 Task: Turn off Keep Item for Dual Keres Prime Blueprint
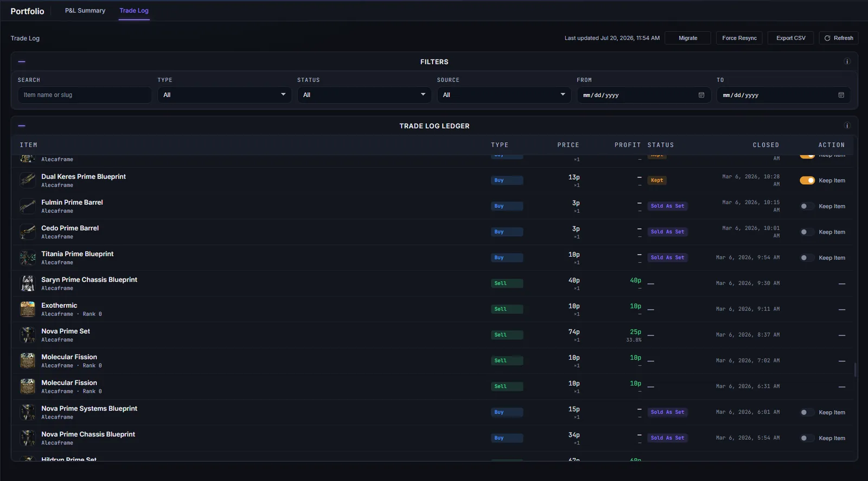[x=807, y=180]
